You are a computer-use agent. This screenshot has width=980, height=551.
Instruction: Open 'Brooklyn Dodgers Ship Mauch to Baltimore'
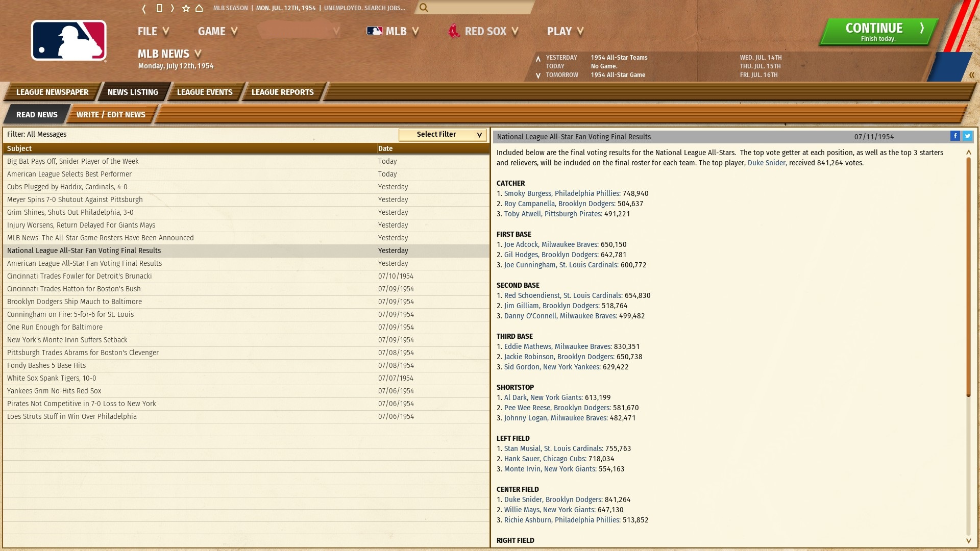coord(246,302)
